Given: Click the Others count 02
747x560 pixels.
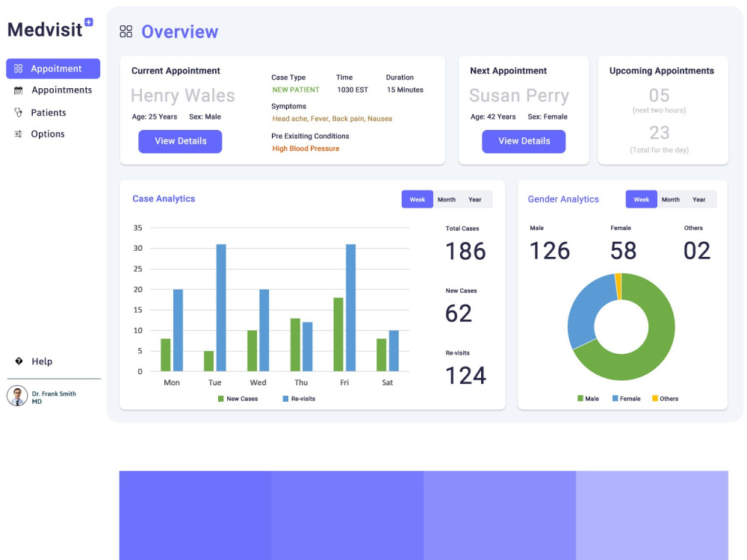Looking at the screenshot, I should [x=697, y=251].
